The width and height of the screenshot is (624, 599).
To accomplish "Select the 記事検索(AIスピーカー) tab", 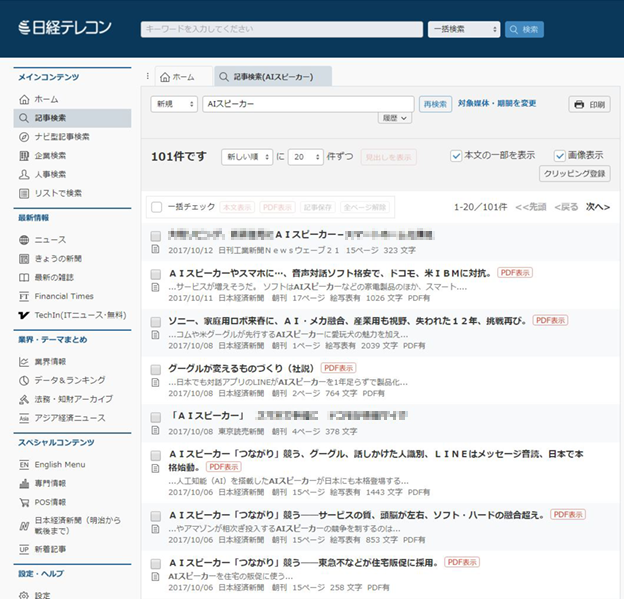I will pyautogui.click(x=266, y=76).
